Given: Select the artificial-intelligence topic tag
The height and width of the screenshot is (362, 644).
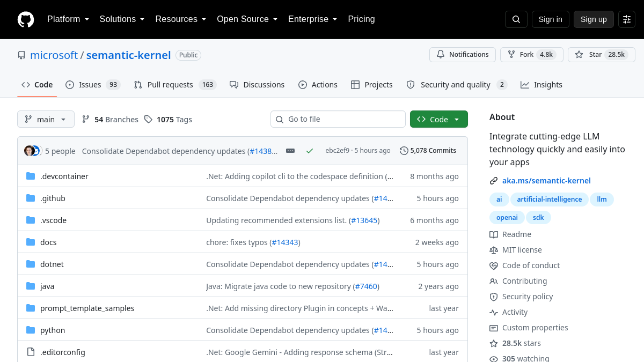Looking at the screenshot, I should coord(549,200).
